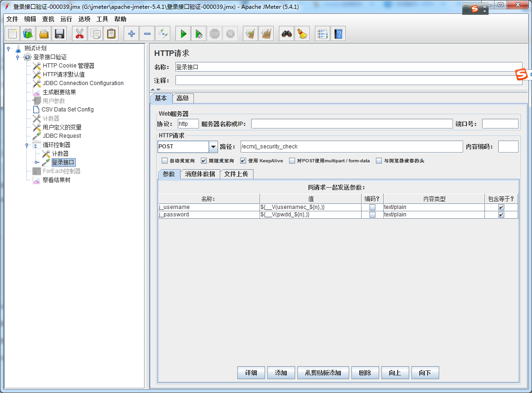Toggle encode checkbox for j_password row

[x=372, y=215]
